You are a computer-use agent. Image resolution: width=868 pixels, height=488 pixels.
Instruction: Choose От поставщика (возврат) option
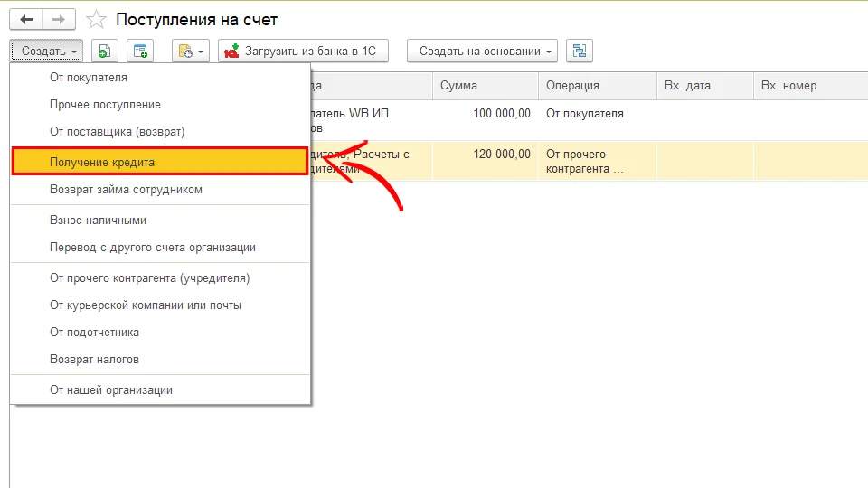[x=117, y=132]
